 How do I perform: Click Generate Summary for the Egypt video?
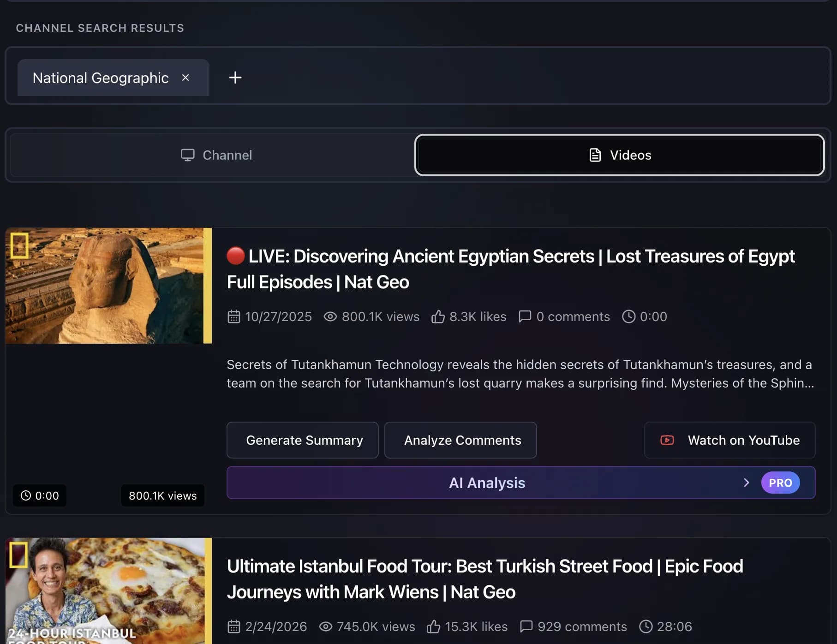pos(302,440)
